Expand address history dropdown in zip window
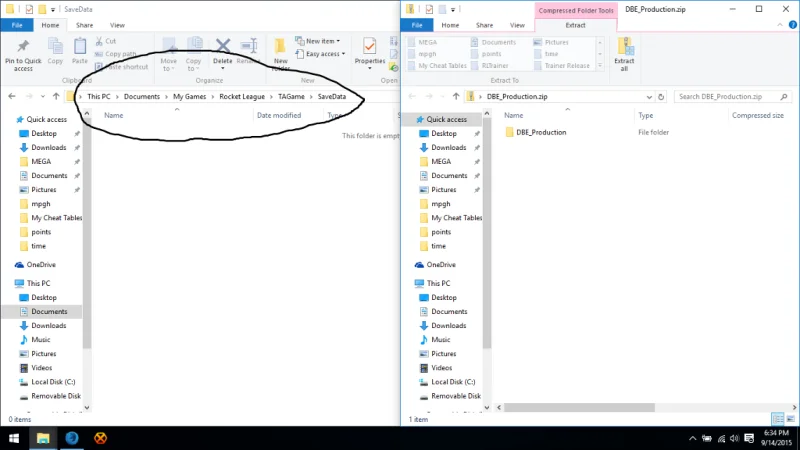 click(649, 96)
